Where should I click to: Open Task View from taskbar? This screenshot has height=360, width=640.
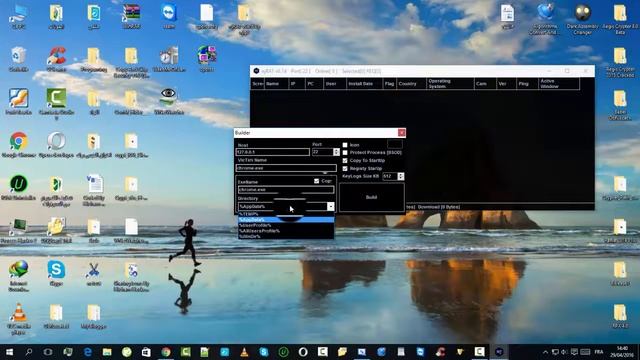(x=48, y=352)
